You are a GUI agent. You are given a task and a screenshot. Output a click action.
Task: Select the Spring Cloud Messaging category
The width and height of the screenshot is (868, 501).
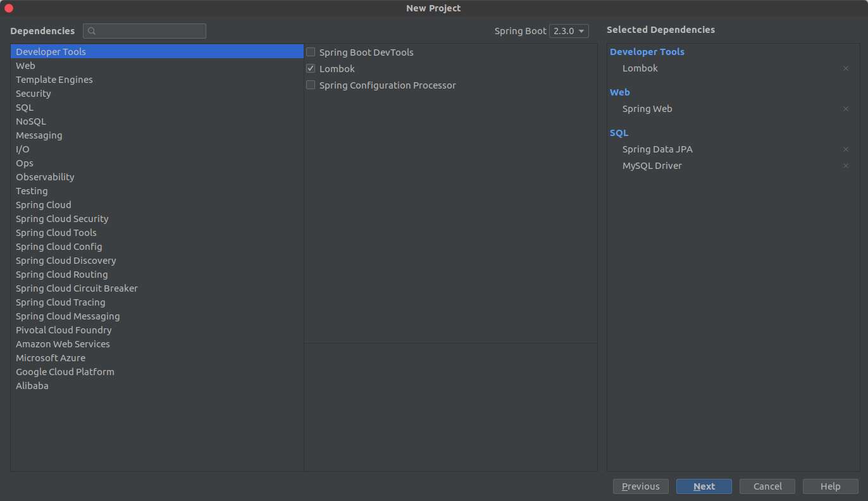click(x=157, y=316)
